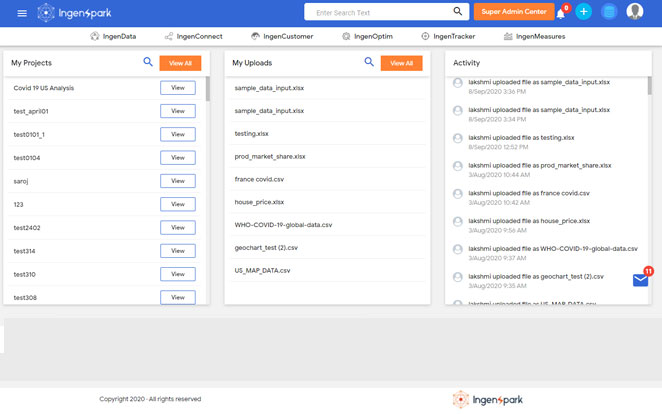662x414 pixels.
Task: Open the IngenOptim module
Action: click(367, 36)
